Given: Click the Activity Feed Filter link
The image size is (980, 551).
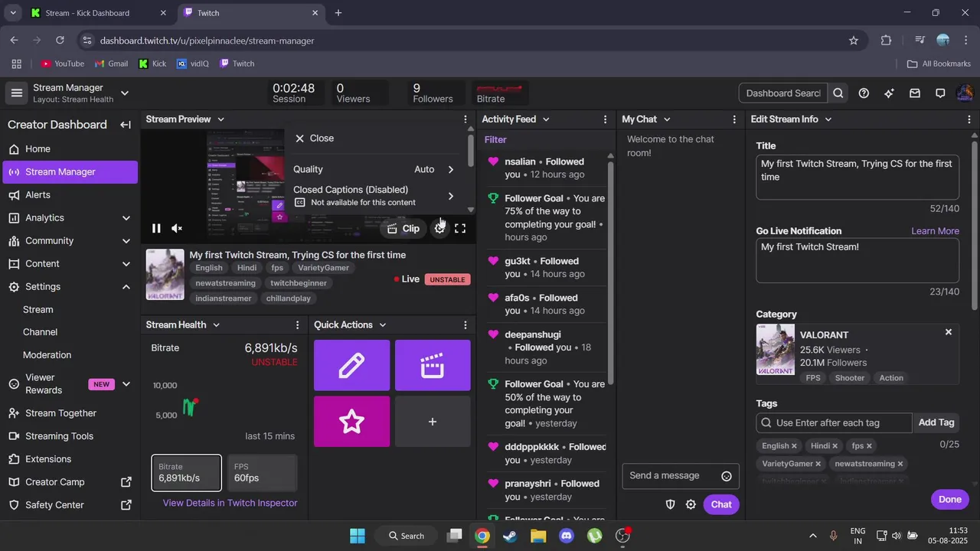Looking at the screenshot, I should (x=495, y=140).
